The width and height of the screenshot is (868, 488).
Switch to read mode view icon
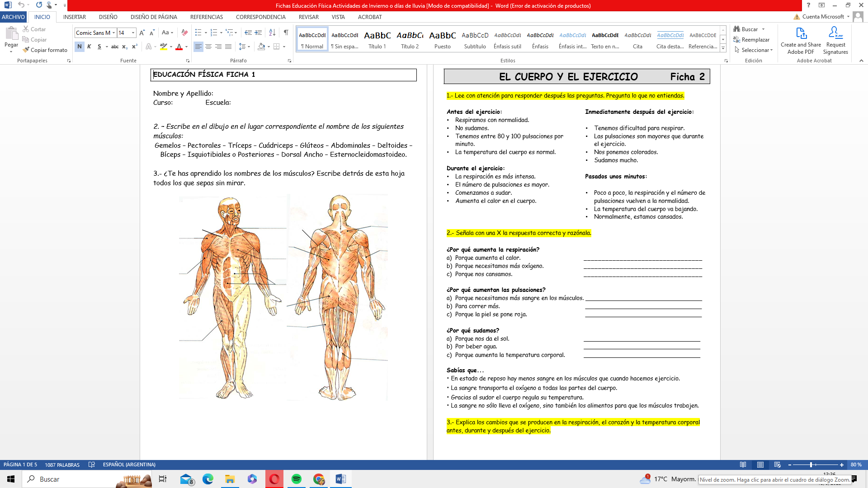pyautogui.click(x=743, y=465)
